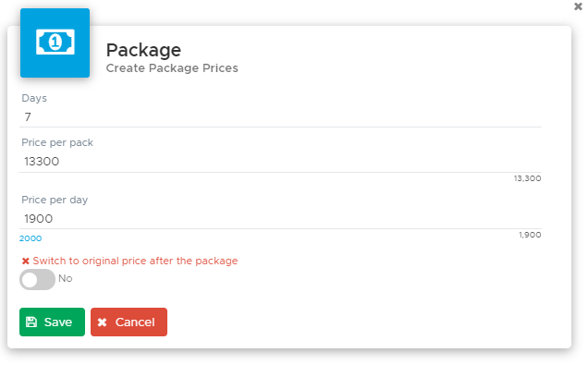Close the Package dialog with the X
The image size is (588, 365).
click(x=578, y=6)
